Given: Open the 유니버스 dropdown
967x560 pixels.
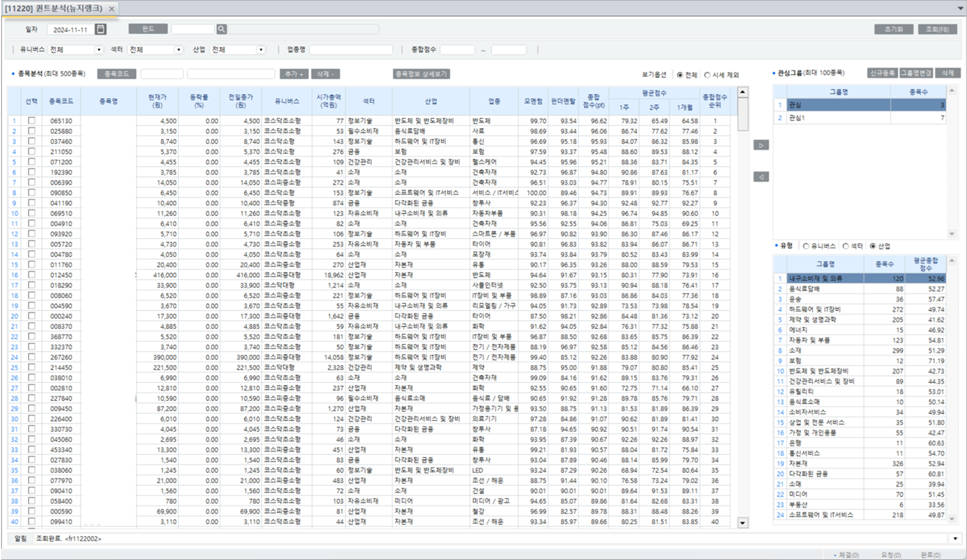Looking at the screenshot, I should pyautogui.click(x=99, y=50).
